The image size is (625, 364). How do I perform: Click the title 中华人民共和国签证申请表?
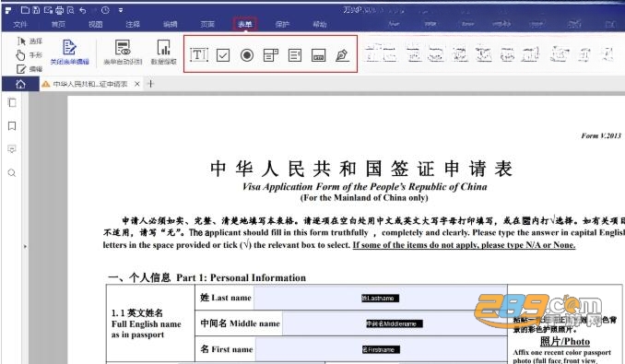(361, 169)
